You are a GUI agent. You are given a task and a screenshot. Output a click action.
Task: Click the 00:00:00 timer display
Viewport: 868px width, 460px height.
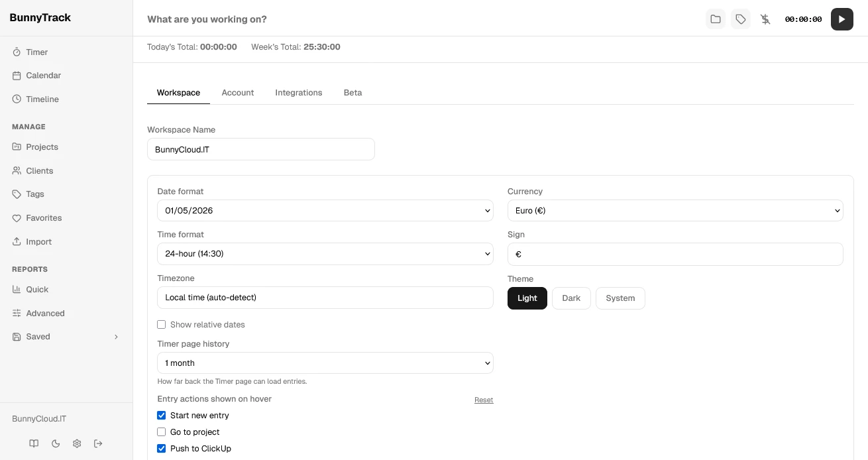(x=803, y=19)
